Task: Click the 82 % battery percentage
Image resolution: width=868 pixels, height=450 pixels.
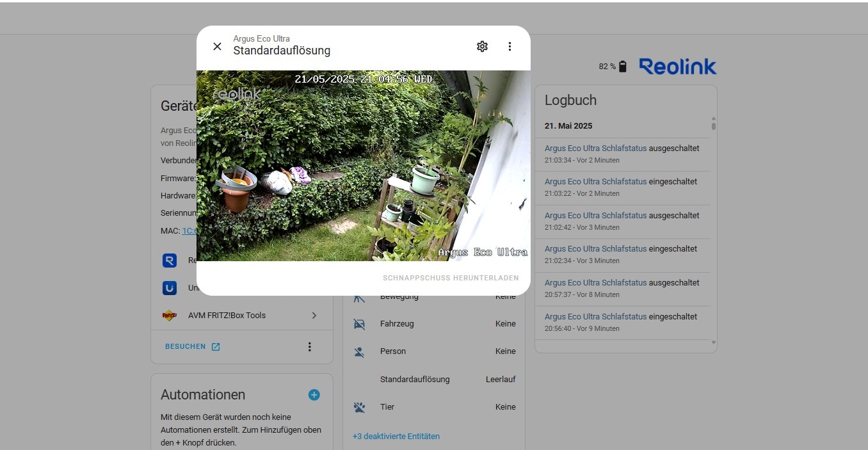Action: click(x=607, y=67)
